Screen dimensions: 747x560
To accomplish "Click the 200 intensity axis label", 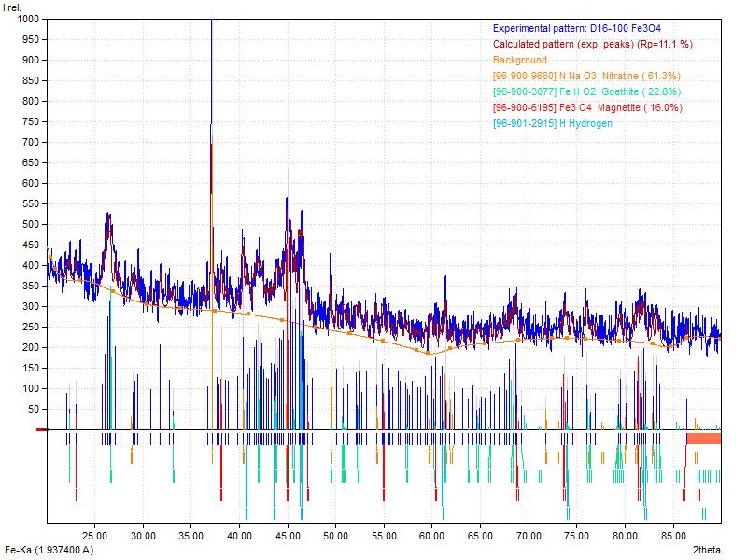I will click(x=31, y=347).
